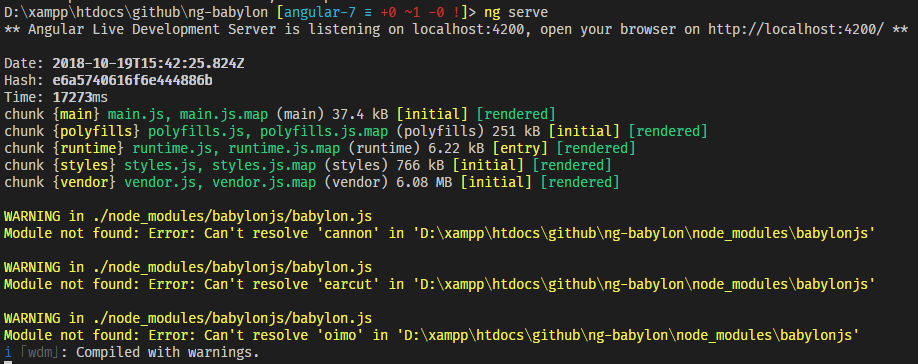Click the Date value 2018-10-19T15:42:25.824Z
The image size is (918, 364).
tap(148, 63)
